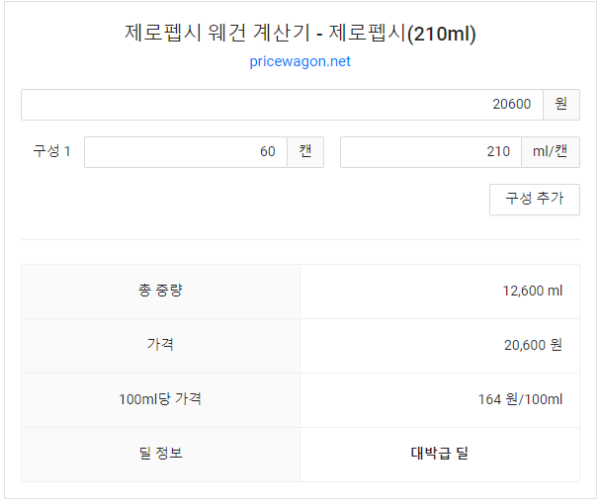Focus the can count field showing 60
The height and width of the screenshot is (504, 600).
pyautogui.click(x=185, y=152)
